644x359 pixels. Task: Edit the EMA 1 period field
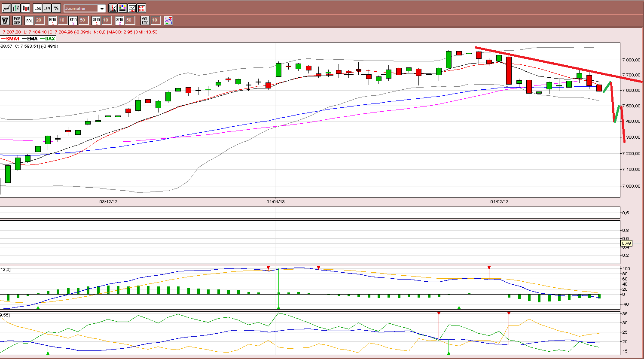(x=63, y=20)
